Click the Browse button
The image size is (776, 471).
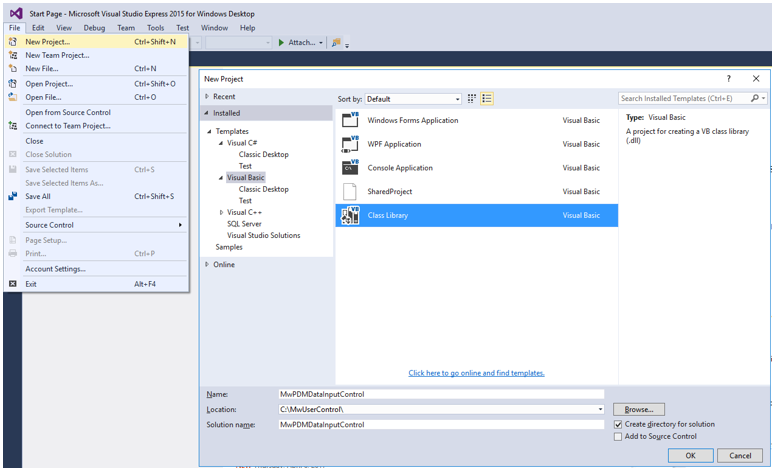(x=639, y=410)
